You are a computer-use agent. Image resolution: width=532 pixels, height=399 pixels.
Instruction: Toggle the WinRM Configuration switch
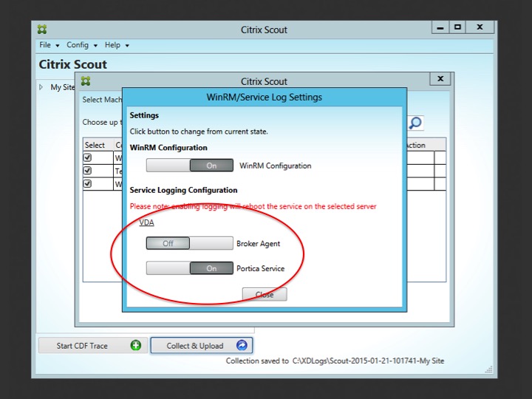pos(190,166)
